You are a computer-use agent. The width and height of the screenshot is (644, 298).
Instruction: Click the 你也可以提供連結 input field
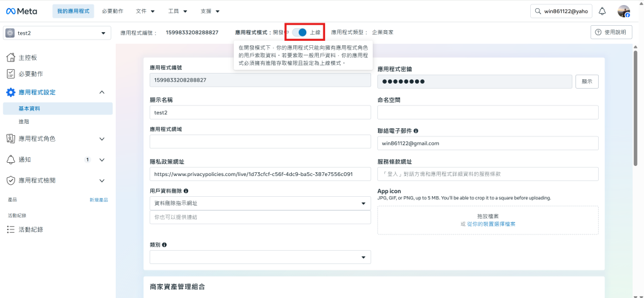click(x=260, y=217)
